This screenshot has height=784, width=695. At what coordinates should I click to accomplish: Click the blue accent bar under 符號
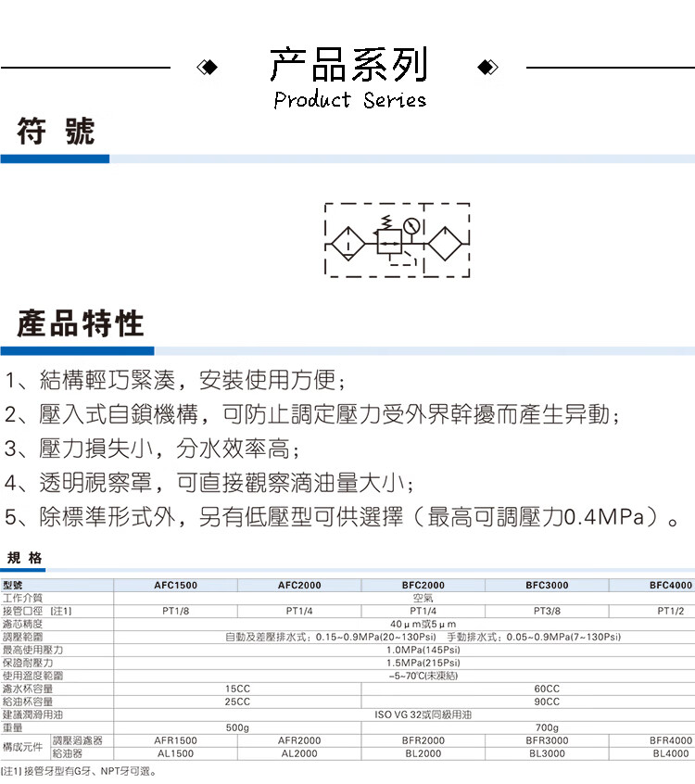coord(55,159)
